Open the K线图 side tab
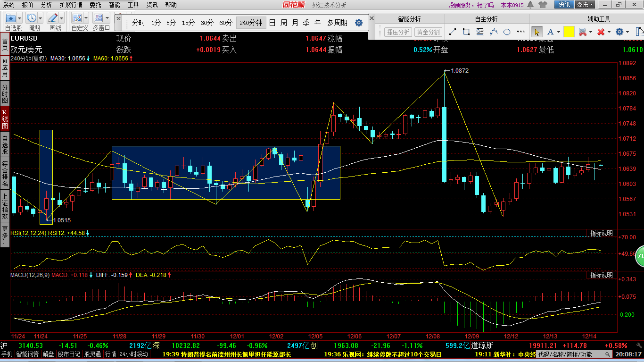 pyautogui.click(x=5, y=119)
